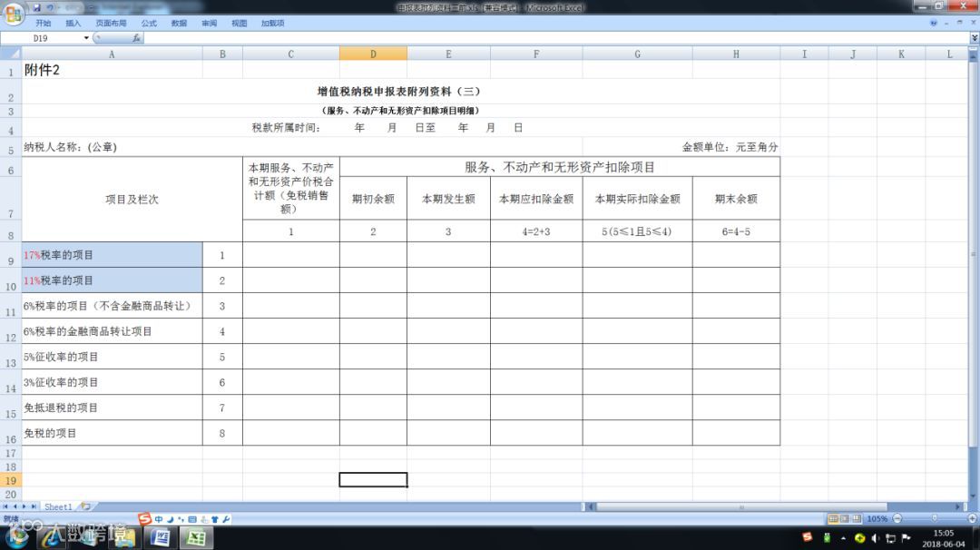Screen dimensions: 980x550
Task: Select row 19 header
Action: (11, 481)
